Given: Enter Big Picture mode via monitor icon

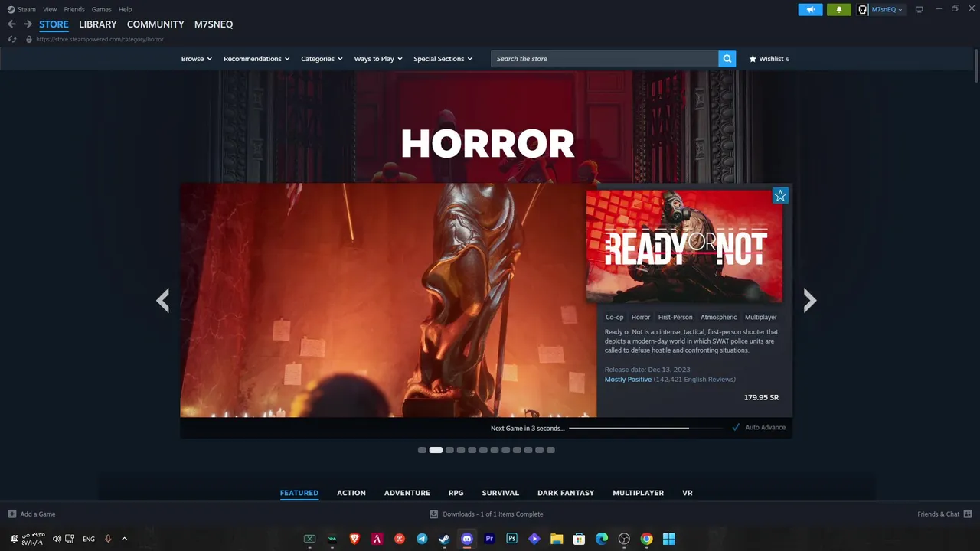Looking at the screenshot, I should (x=920, y=9).
